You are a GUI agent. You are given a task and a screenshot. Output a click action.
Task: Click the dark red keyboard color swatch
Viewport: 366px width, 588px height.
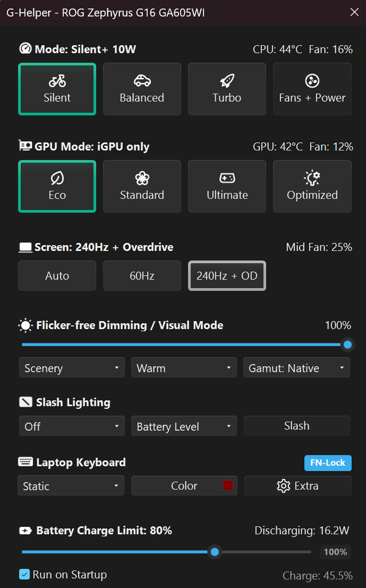(228, 485)
